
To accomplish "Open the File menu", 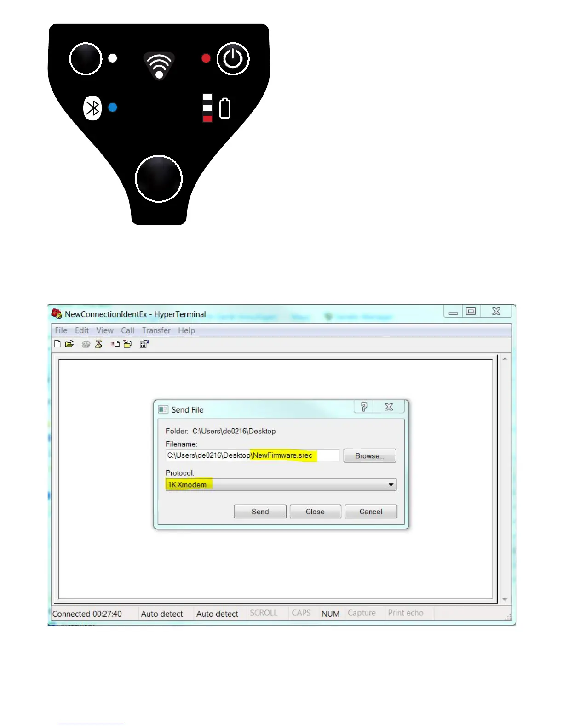I will coord(61,330).
